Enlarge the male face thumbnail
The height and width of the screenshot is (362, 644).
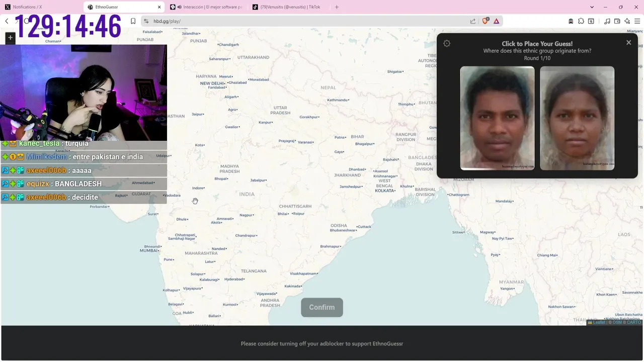tap(497, 118)
